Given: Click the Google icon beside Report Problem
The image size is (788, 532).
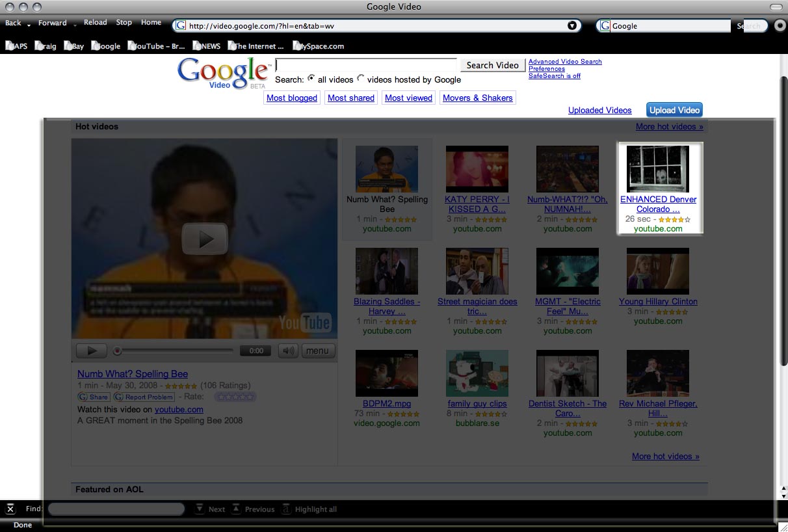Looking at the screenshot, I should (119, 397).
